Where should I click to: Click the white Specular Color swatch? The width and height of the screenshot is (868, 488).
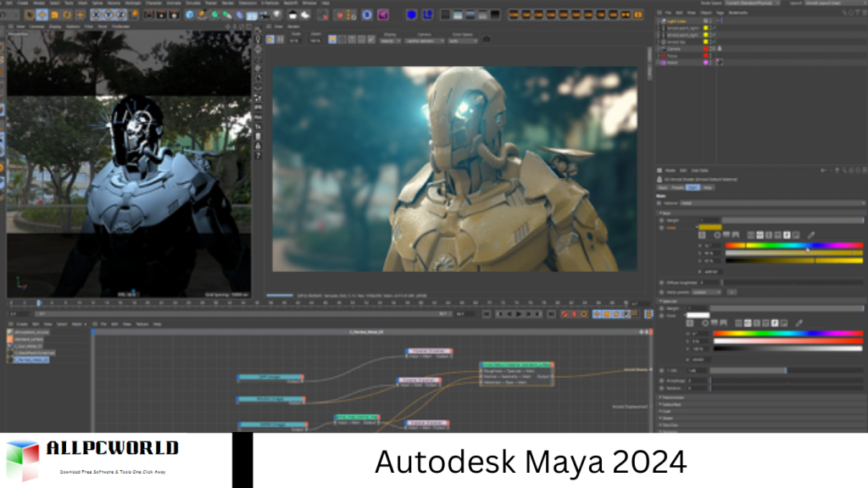[698, 315]
